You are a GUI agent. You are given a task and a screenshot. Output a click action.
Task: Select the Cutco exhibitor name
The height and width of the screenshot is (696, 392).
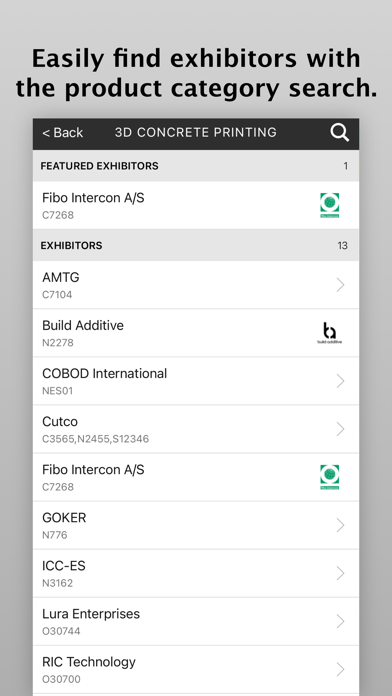pyautogui.click(x=60, y=421)
